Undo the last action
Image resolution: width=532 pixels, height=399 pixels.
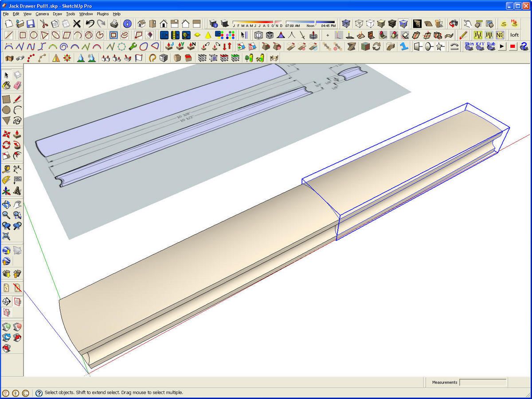click(90, 23)
